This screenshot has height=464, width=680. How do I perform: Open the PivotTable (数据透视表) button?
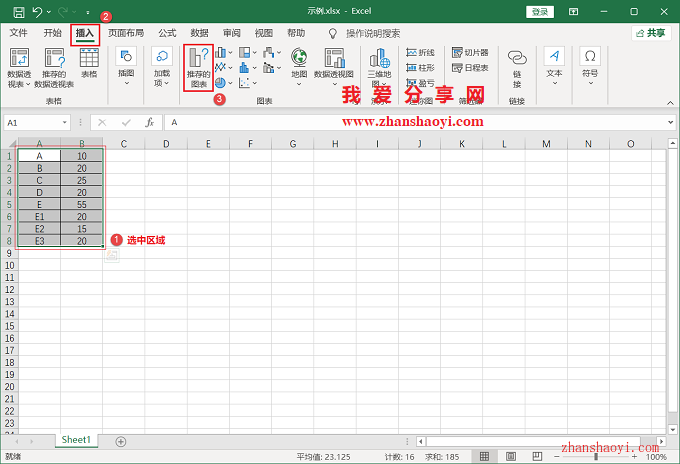(x=19, y=67)
